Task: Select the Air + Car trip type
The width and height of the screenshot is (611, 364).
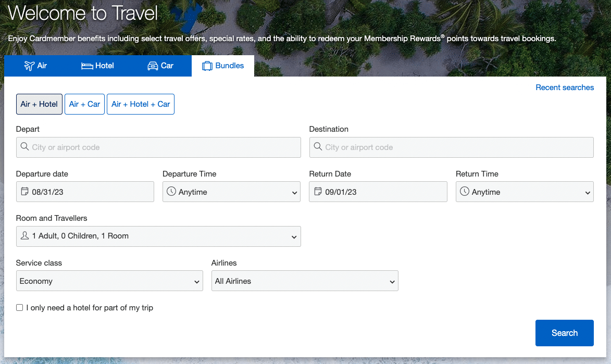Action: 84,104
